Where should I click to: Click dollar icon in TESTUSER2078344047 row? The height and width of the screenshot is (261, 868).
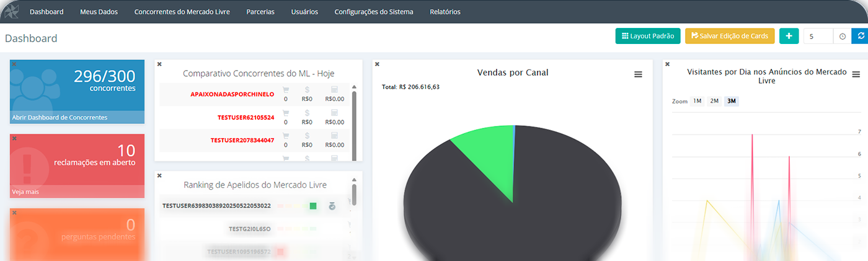pyautogui.click(x=307, y=136)
